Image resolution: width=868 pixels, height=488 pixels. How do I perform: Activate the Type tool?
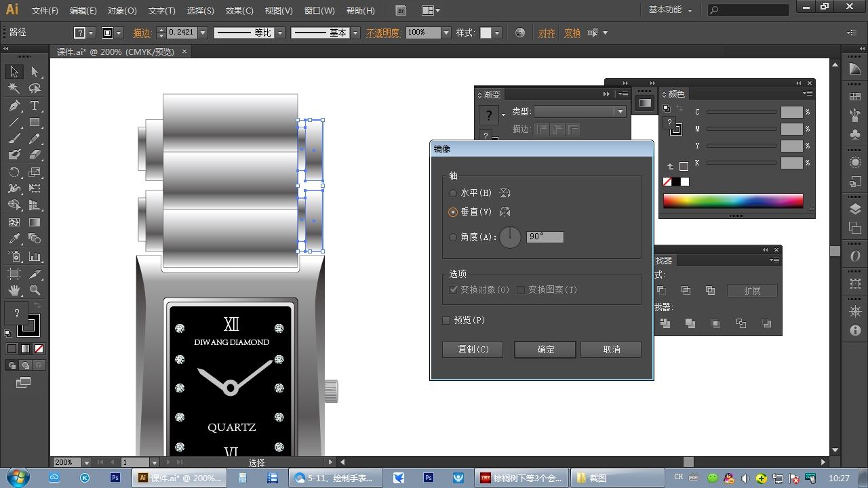coord(35,106)
